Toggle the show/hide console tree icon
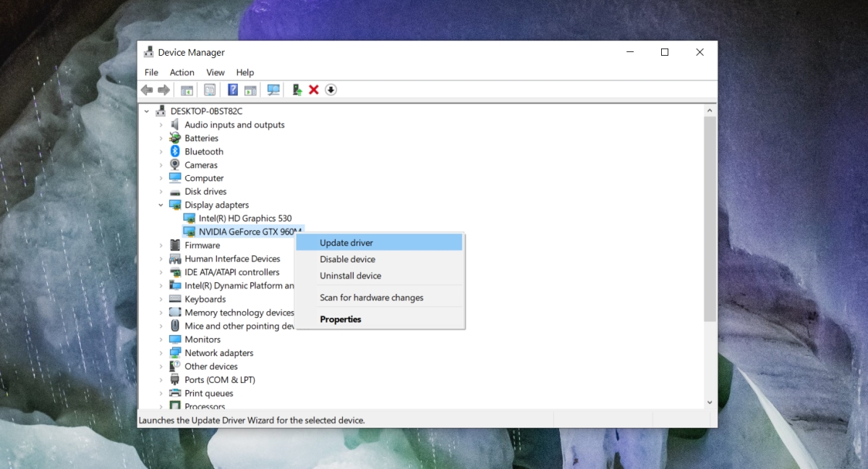The image size is (868, 469). coord(187,90)
